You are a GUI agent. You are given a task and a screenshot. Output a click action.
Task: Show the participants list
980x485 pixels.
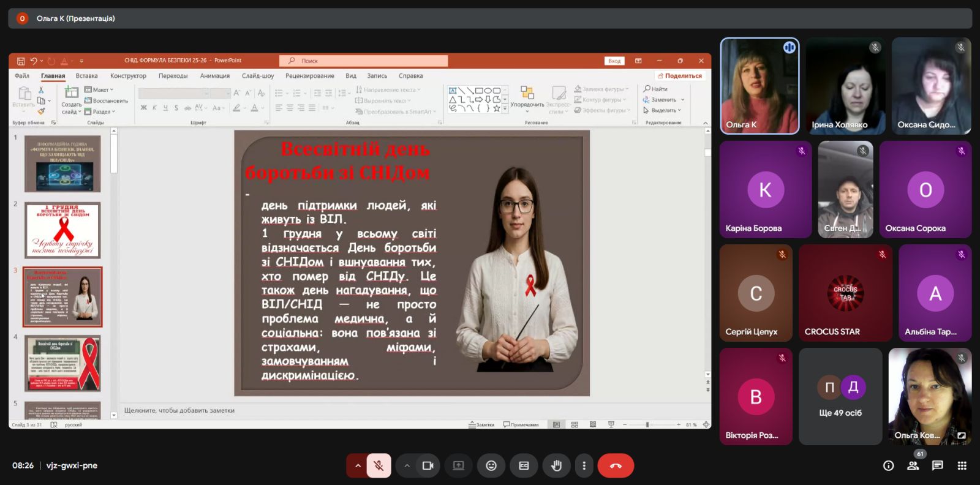[x=913, y=466]
